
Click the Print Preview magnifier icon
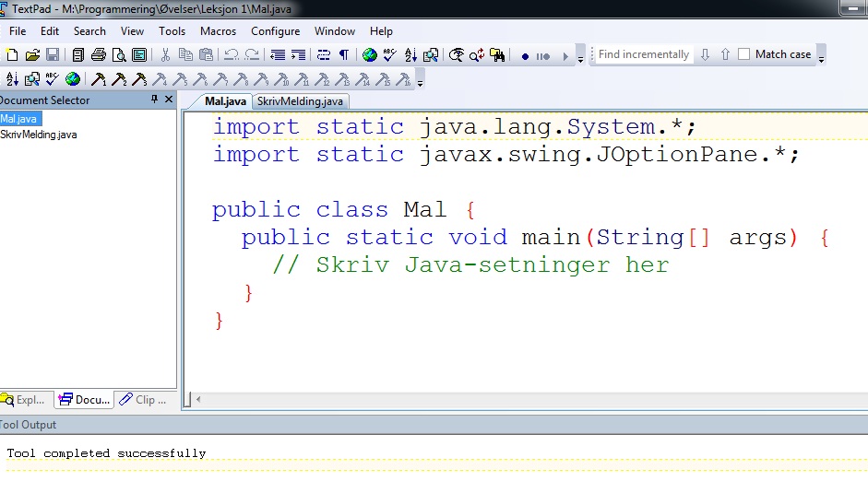119,55
